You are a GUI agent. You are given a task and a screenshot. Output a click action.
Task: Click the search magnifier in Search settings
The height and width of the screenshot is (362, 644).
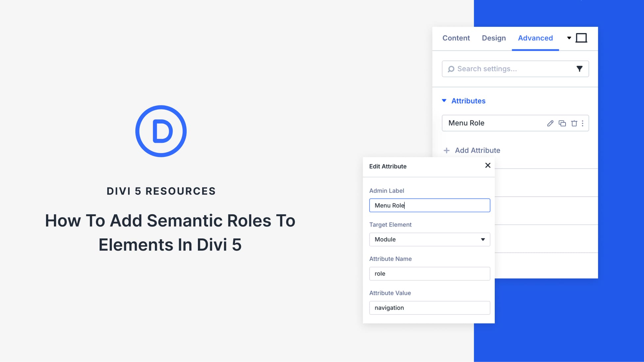(x=451, y=69)
